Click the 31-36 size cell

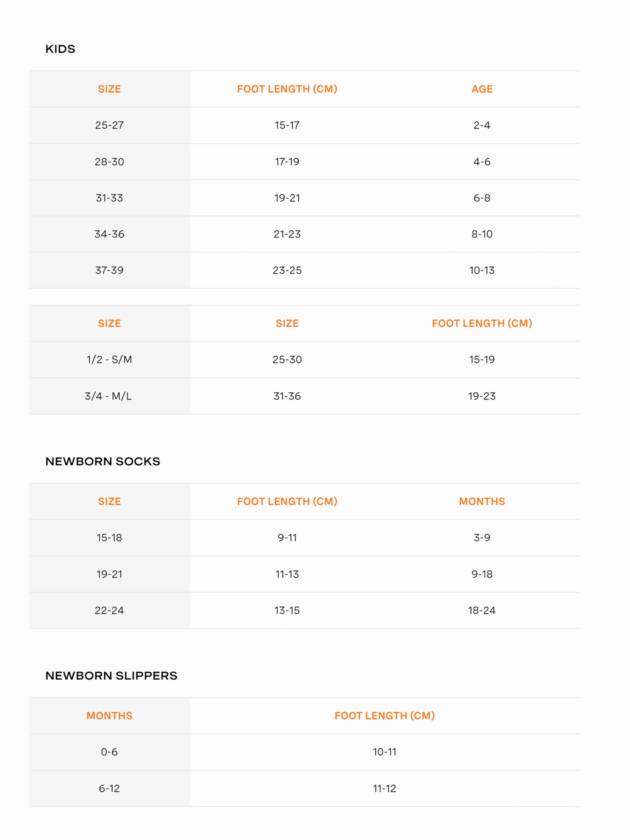pos(287,396)
